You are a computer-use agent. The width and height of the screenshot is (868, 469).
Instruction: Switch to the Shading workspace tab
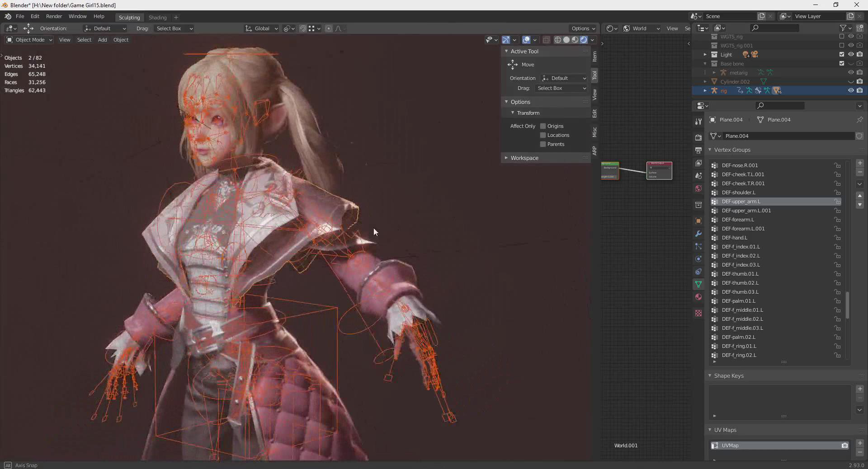157,17
